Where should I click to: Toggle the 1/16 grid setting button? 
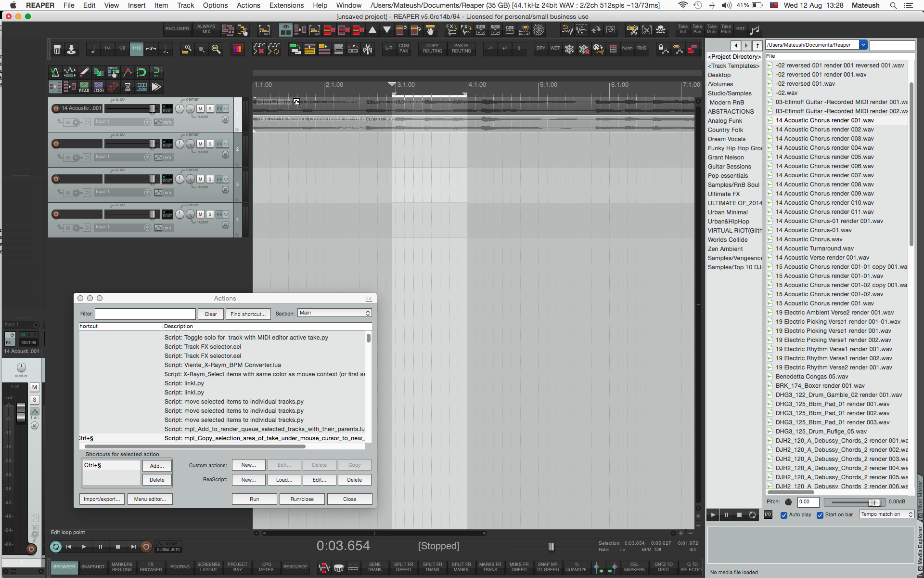point(137,49)
